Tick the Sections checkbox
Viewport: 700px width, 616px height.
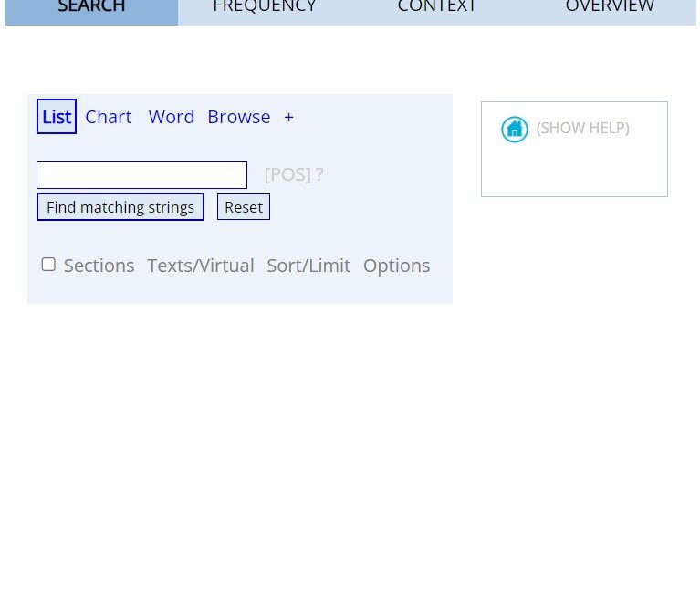48,265
